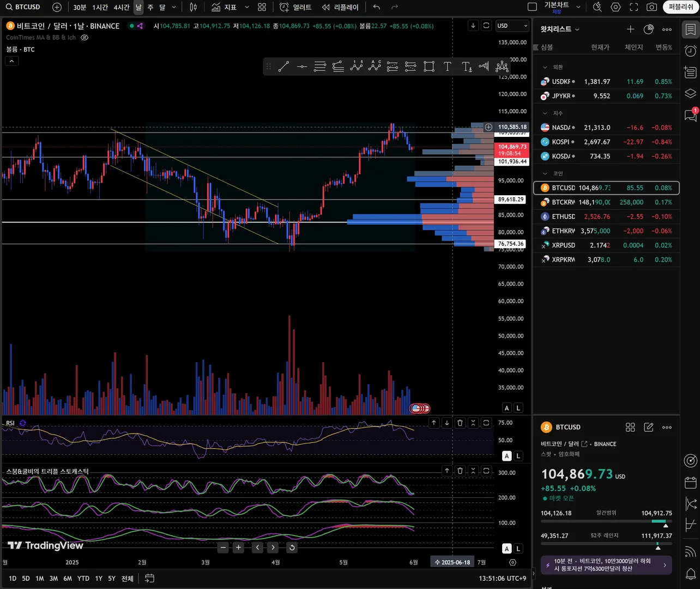This screenshot has width=700, height=589.
Task: Take a chart snapshot with camera icon
Action: (x=651, y=7)
